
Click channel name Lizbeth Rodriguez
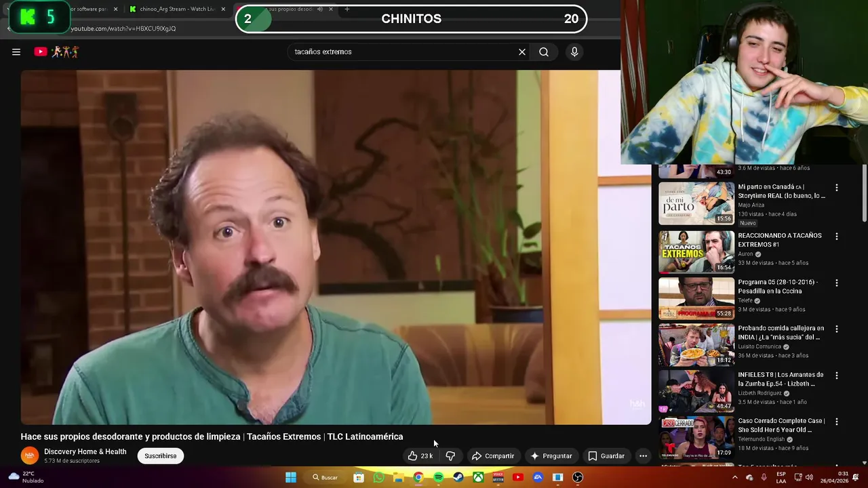[760, 393]
